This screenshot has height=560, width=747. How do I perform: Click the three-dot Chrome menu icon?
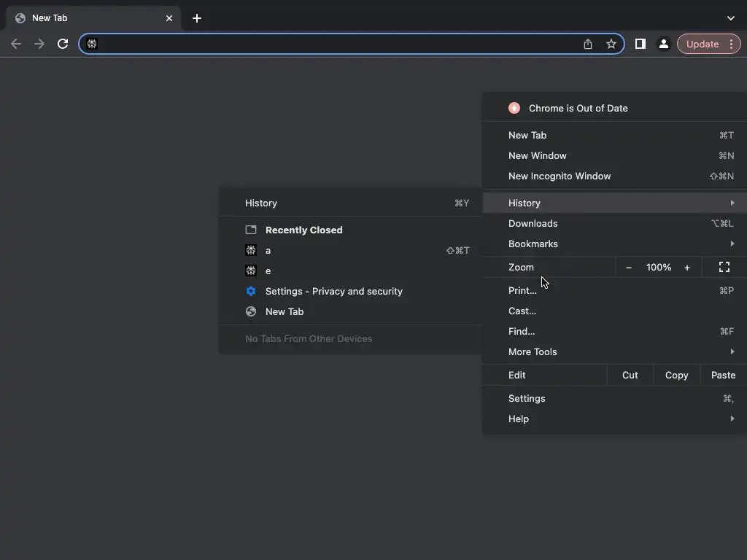pos(731,44)
